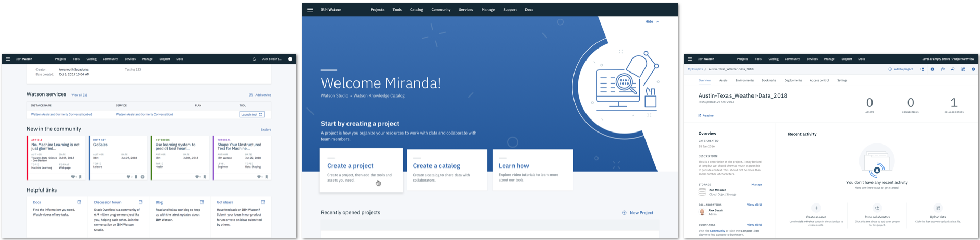Click add collaborator icon in action bar
The image size is (980, 240).
click(x=922, y=69)
